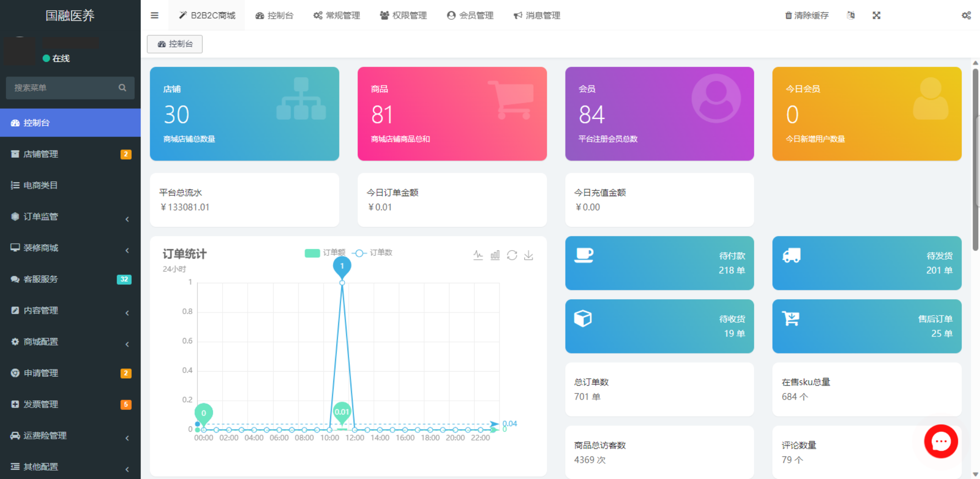This screenshot has width=980, height=479.
Task: Open 权限管理 top menu
Action: pos(403,15)
